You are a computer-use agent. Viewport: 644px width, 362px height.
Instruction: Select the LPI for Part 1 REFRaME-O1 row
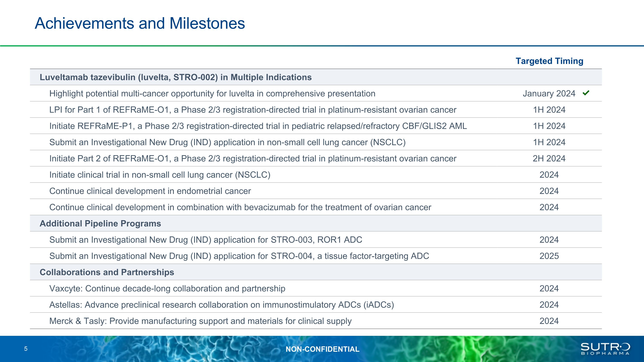point(252,110)
